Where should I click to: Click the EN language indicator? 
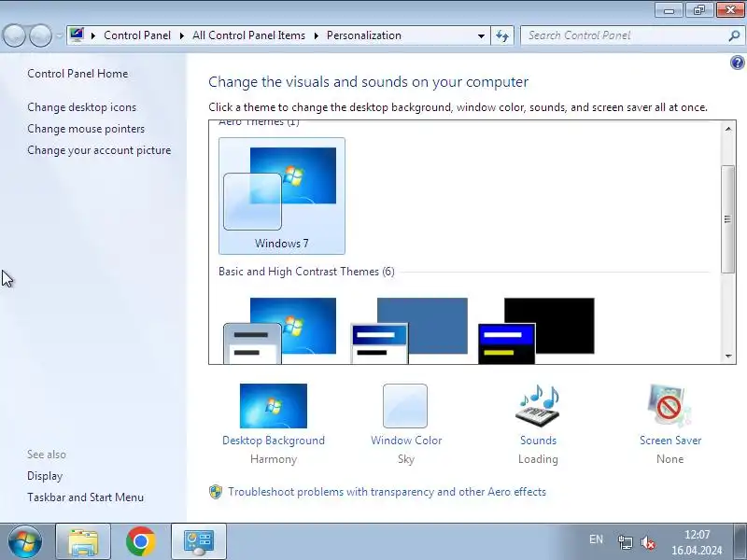(x=596, y=539)
